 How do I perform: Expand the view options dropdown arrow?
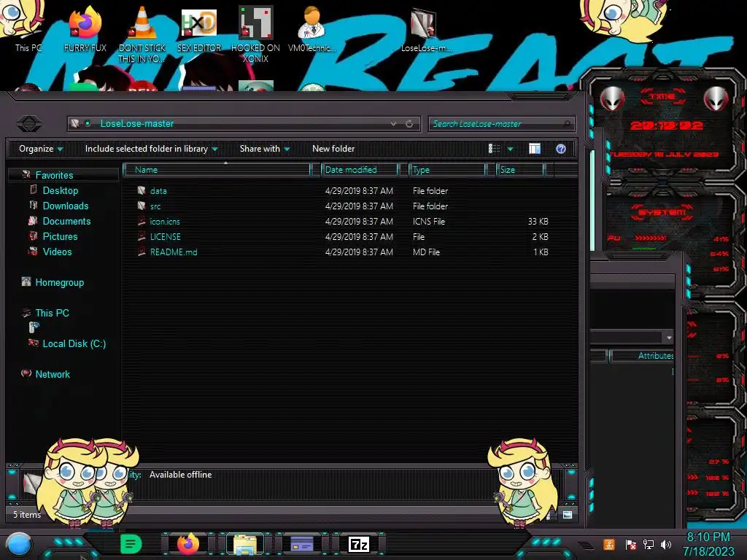[510, 149]
